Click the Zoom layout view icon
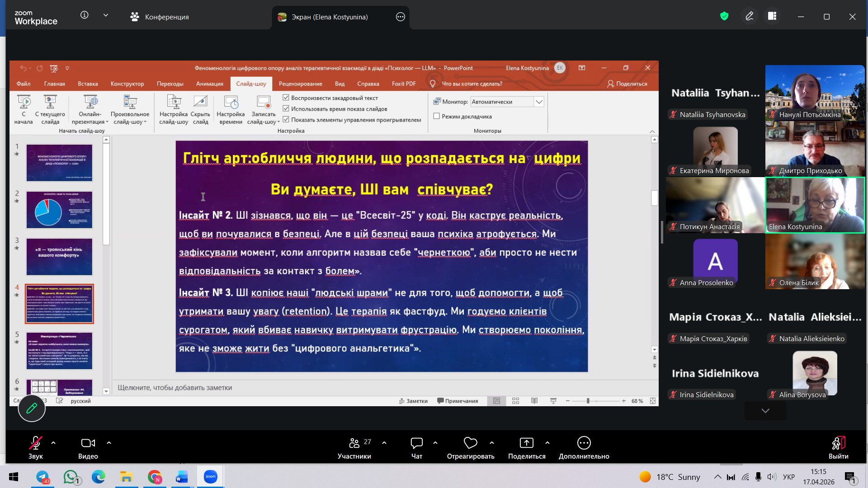The width and height of the screenshot is (868, 488). pyautogui.click(x=772, y=16)
